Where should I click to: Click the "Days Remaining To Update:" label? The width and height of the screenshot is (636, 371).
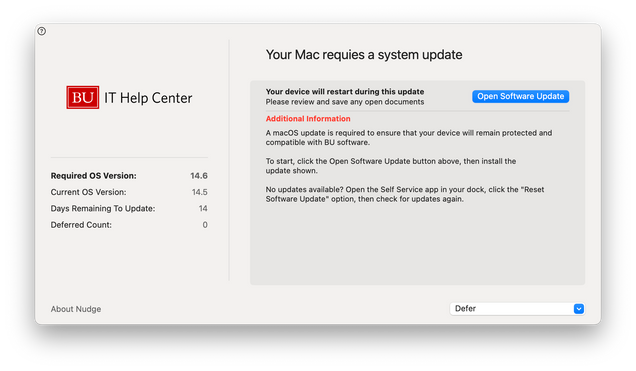[x=103, y=208]
